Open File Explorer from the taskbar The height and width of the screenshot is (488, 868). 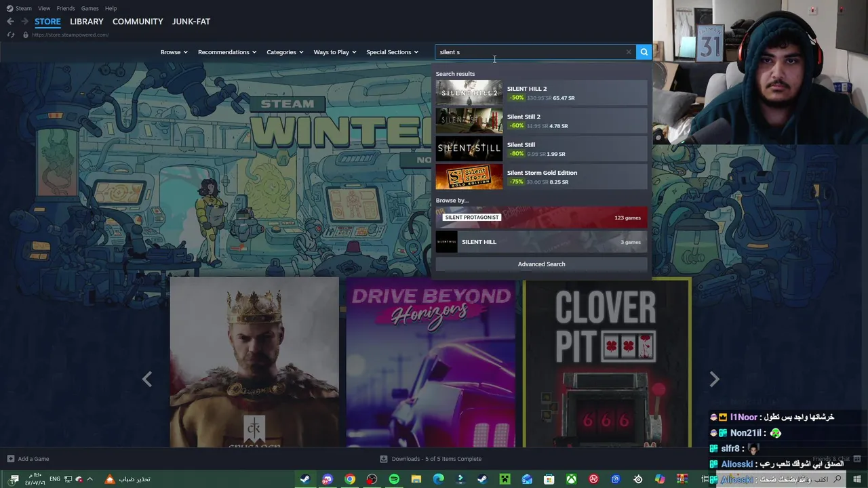point(416,479)
